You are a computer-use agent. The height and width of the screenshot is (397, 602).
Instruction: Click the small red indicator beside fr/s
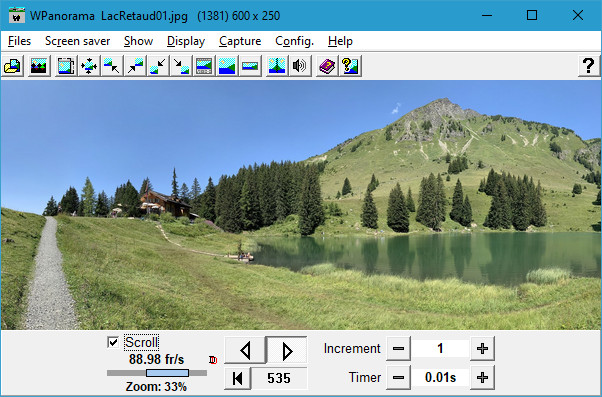point(213,360)
